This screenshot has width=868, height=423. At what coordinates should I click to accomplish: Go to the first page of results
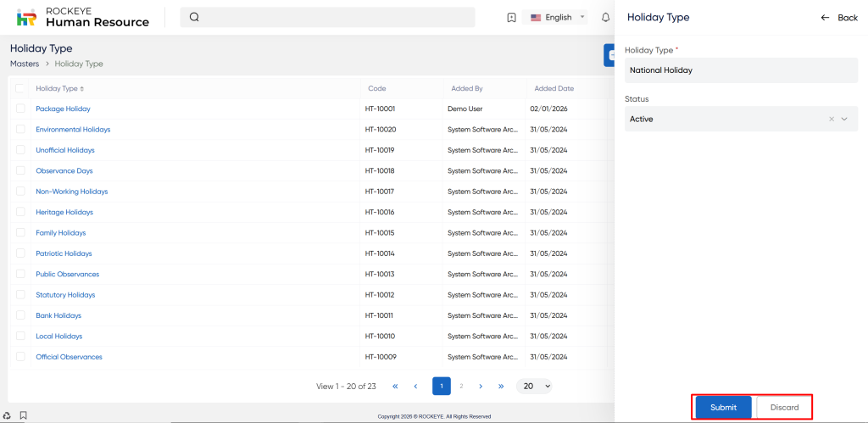click(x=395, y=386)
